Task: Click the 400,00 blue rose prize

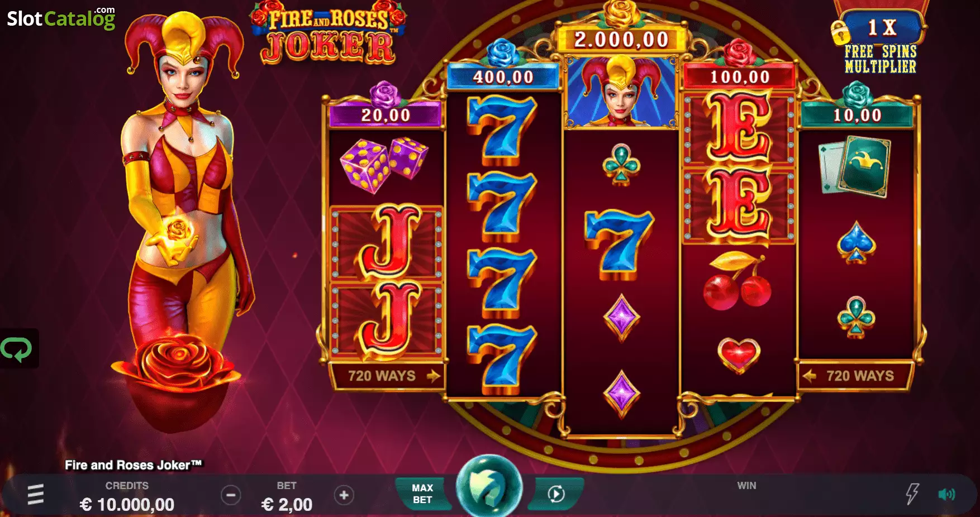Action: (x=503, y=77)
